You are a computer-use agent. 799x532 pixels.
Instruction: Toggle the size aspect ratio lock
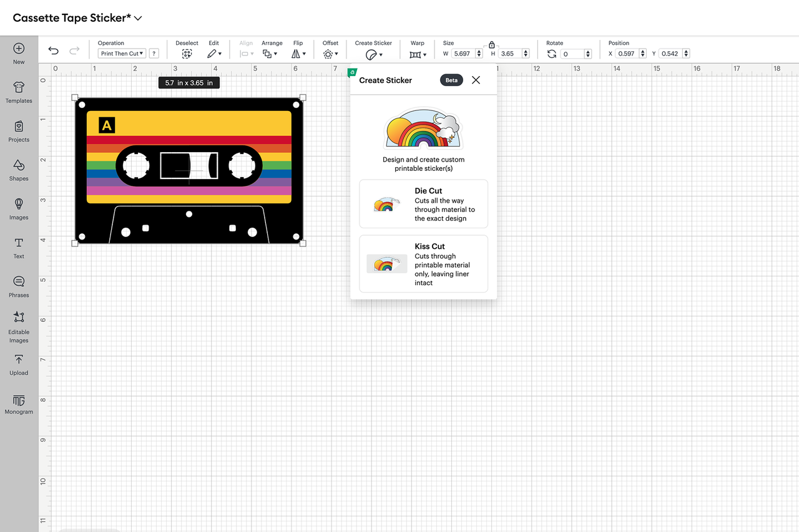point(492,45)
